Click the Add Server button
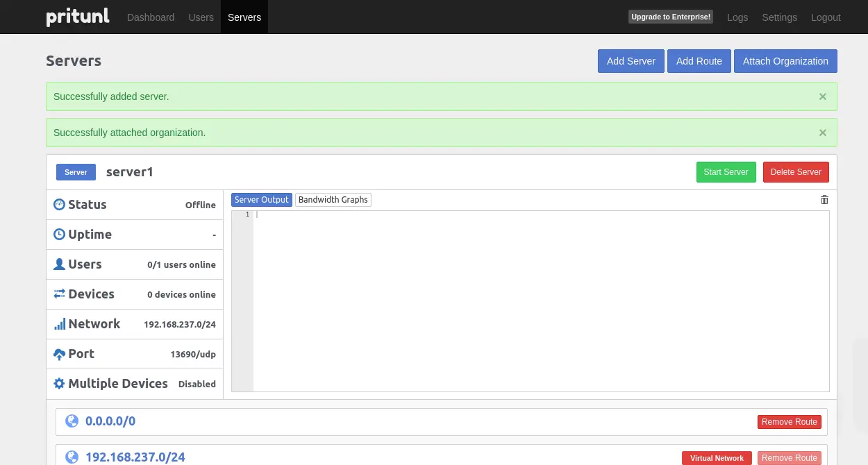This screenshot has height=465, width=868. click(x=631, y=61)
